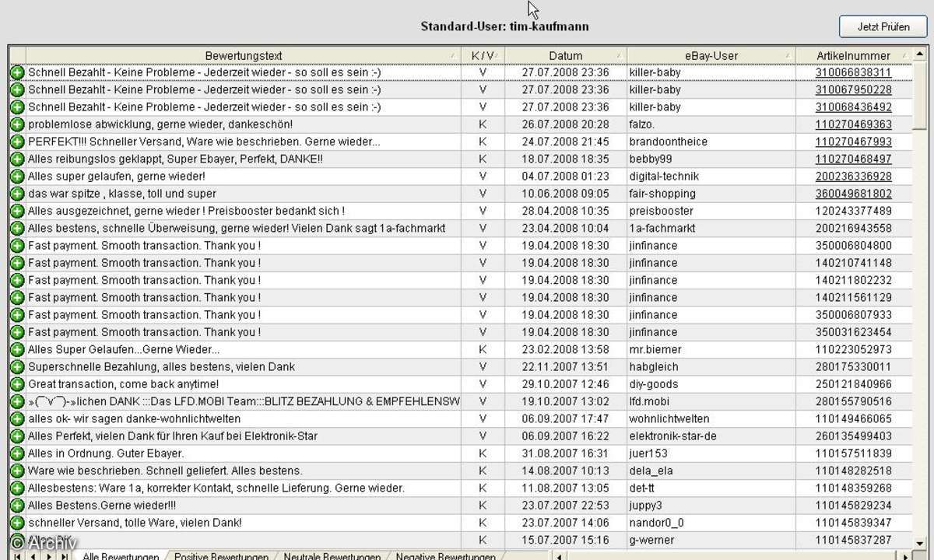Viewport: 934px width, 560px height.
Task: Click green plus icon on the juer153 row
Action: pos(17,453)
